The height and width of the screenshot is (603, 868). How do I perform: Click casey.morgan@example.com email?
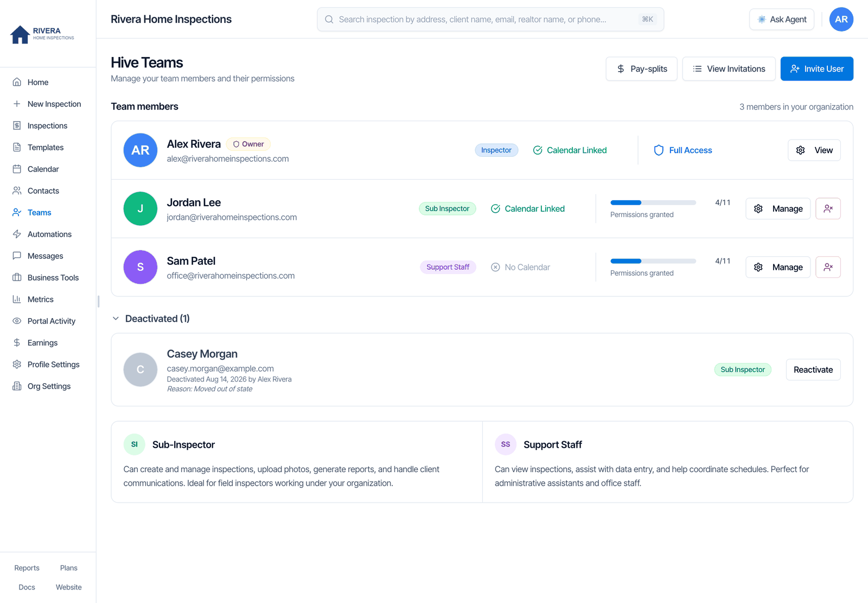pos(220,369)
